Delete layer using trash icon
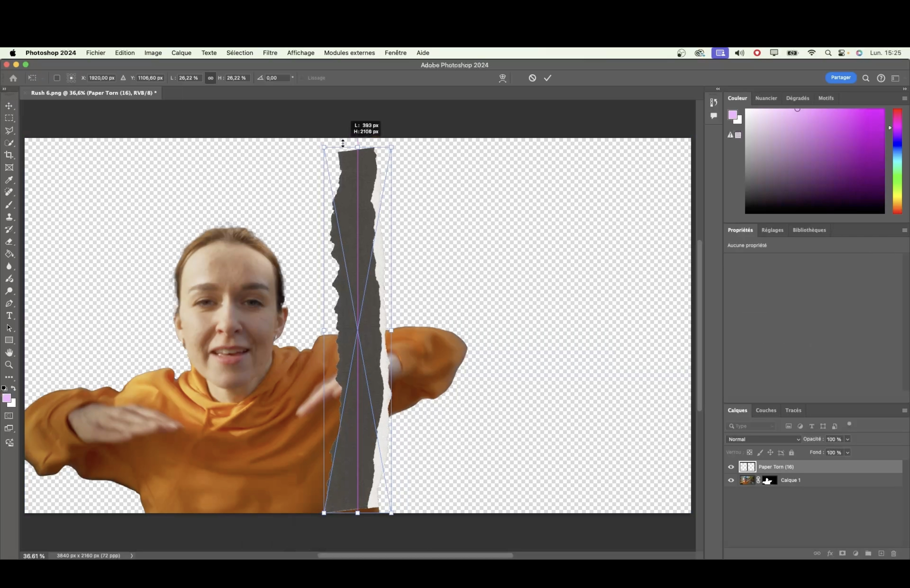This screenshot has width=910, height=588. [894, 553]
